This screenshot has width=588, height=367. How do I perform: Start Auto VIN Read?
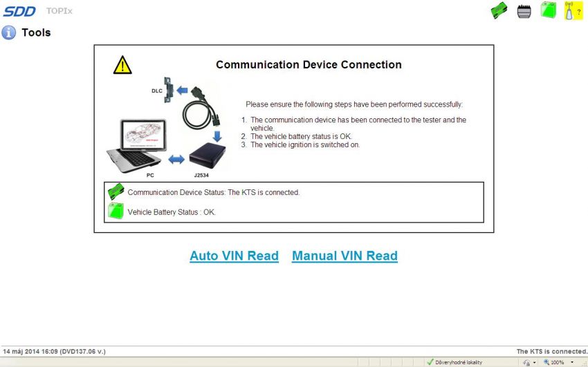234,256
